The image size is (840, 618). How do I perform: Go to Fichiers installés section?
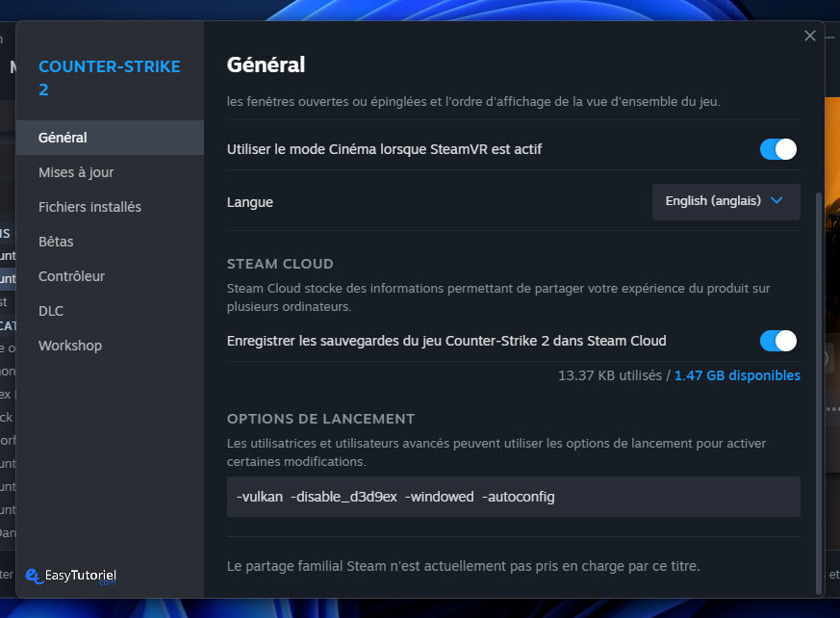[110, 207]
